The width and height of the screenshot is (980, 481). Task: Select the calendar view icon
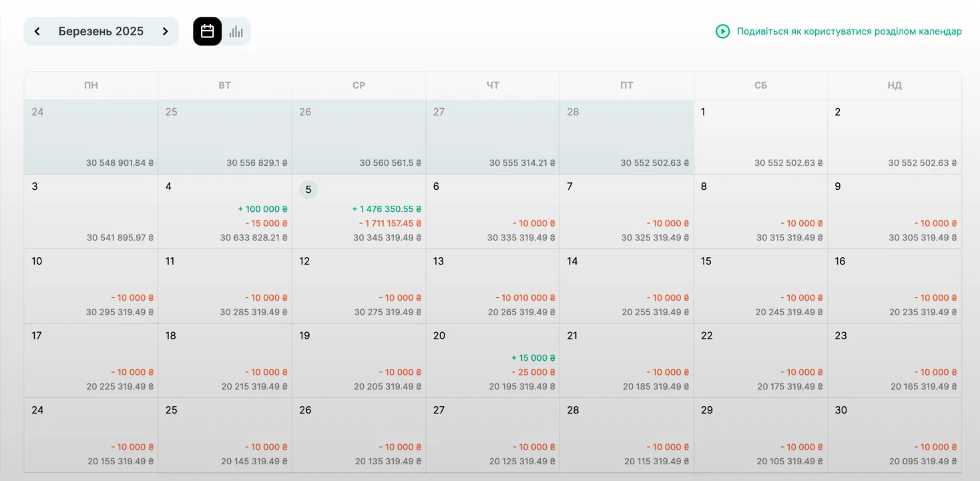tap(207, 30)
